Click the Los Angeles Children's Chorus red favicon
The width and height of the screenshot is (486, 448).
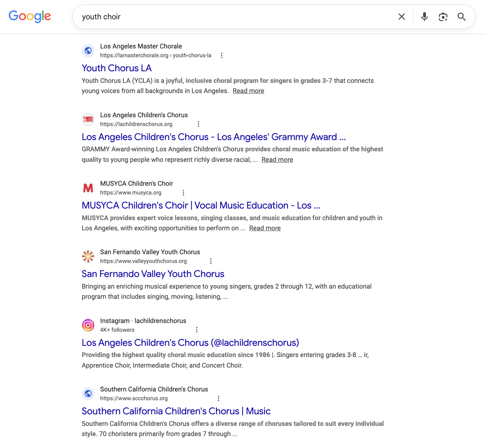point(88,119)
